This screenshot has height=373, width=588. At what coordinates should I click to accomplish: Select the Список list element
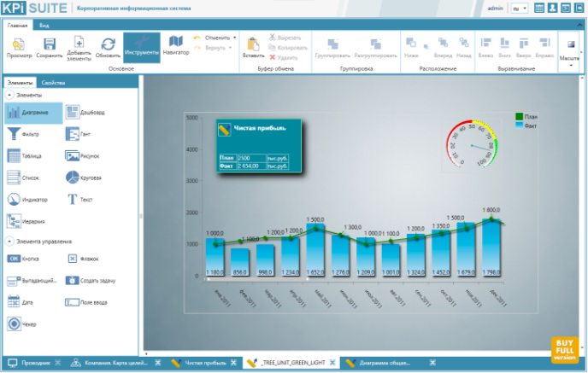click(x=23, y=178)
